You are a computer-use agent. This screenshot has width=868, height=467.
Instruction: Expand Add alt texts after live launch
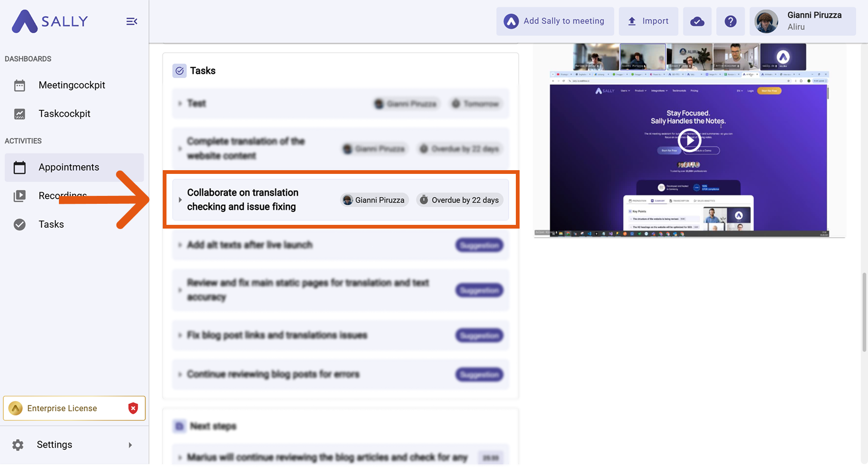pos(180,245)
